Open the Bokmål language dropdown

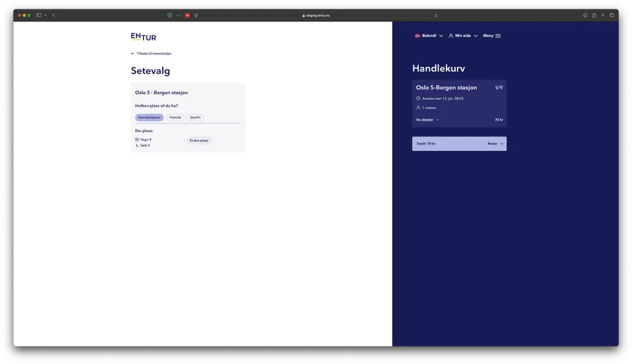(428, 36)
